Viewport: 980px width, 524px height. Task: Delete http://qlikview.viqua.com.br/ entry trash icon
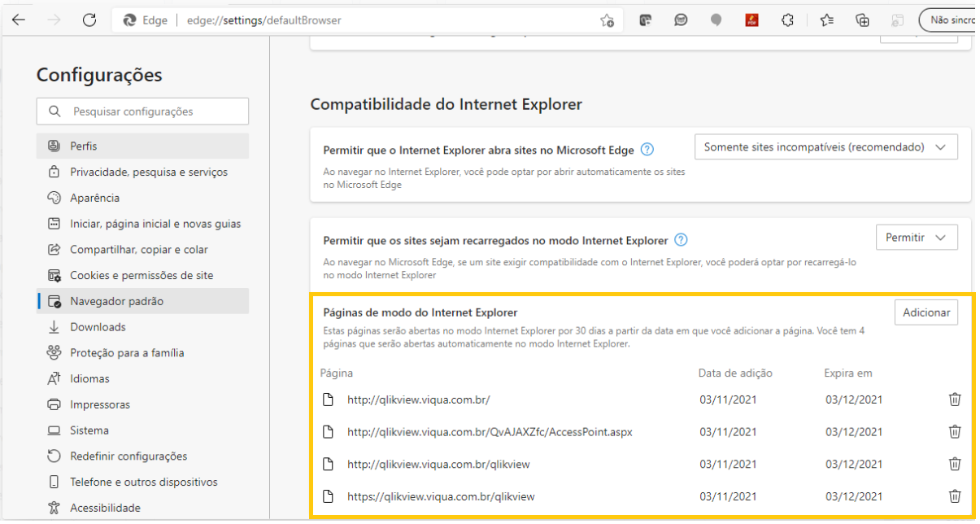click(x=955, y=400)
